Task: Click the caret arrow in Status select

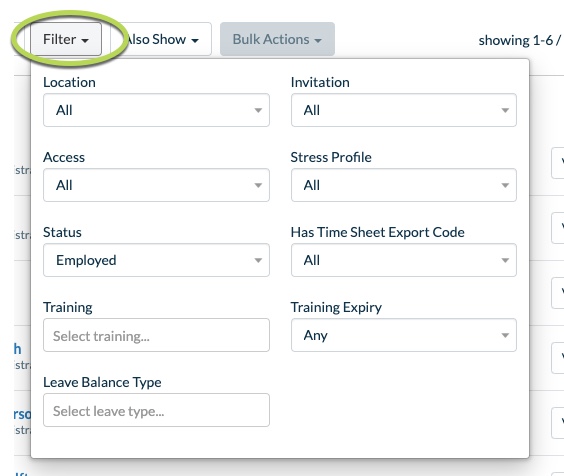Action: (x=258, y=260)
